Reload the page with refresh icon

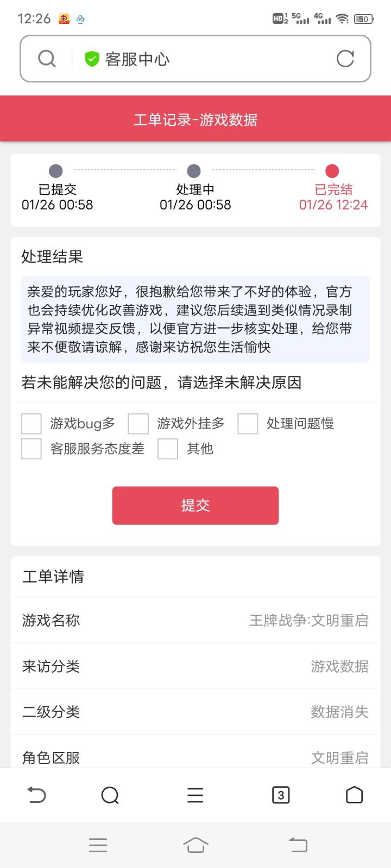[x=345, y=59]
